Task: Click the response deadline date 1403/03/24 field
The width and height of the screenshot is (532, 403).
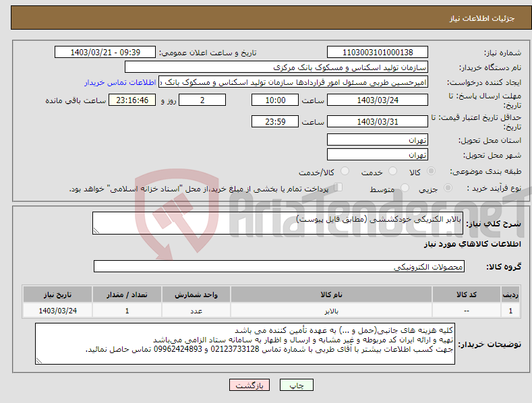Action: pos(378,100)
